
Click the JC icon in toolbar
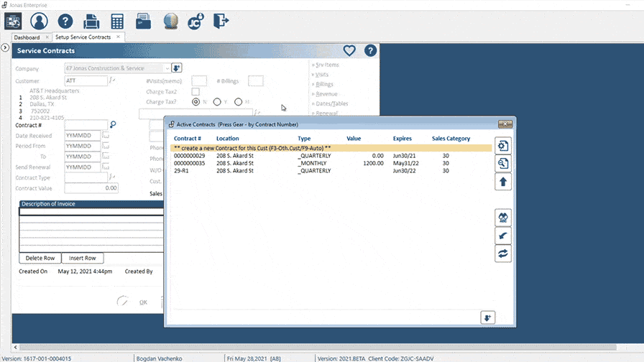click(195, 22)
